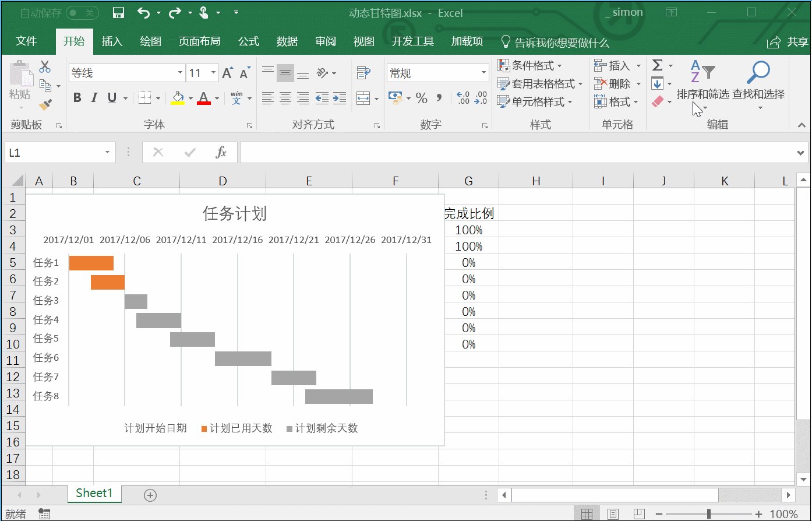Open the font size dropdown

coord(214,73)
